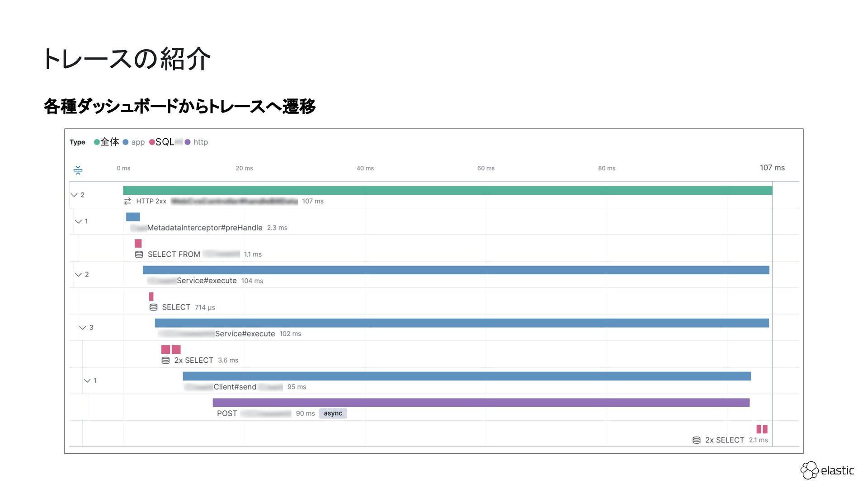
Task: Click database icon beside 2x SELECT 3.6 ms
Action: (x=165, y=360)
